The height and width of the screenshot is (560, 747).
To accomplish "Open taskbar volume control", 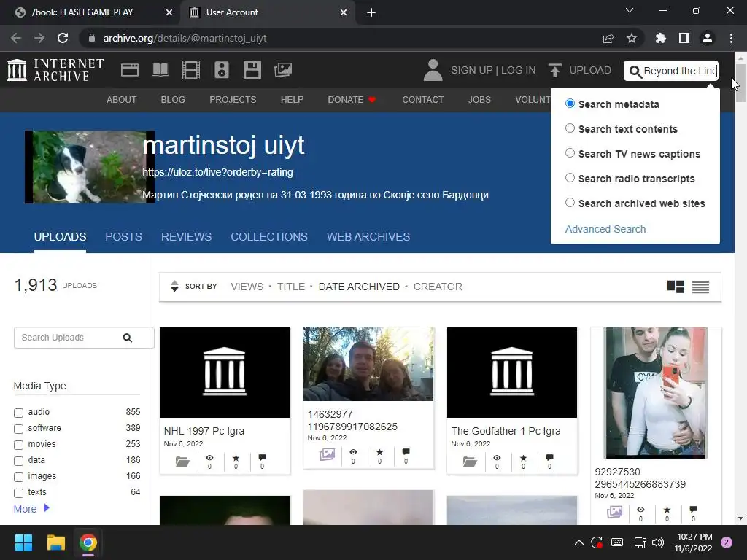I will pyautogui.click(x=658, y=542).
